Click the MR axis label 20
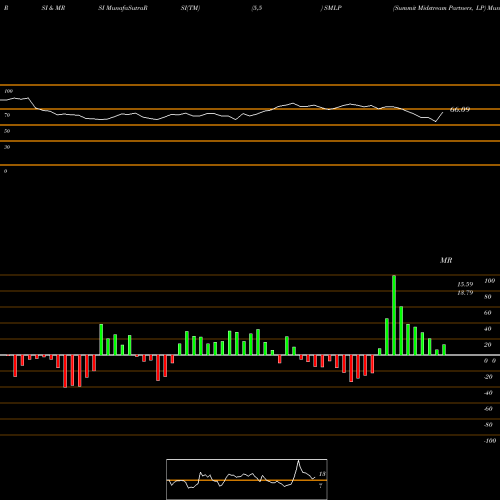The height and width of the screenshot is (500, 500). (x=488, y=345)
